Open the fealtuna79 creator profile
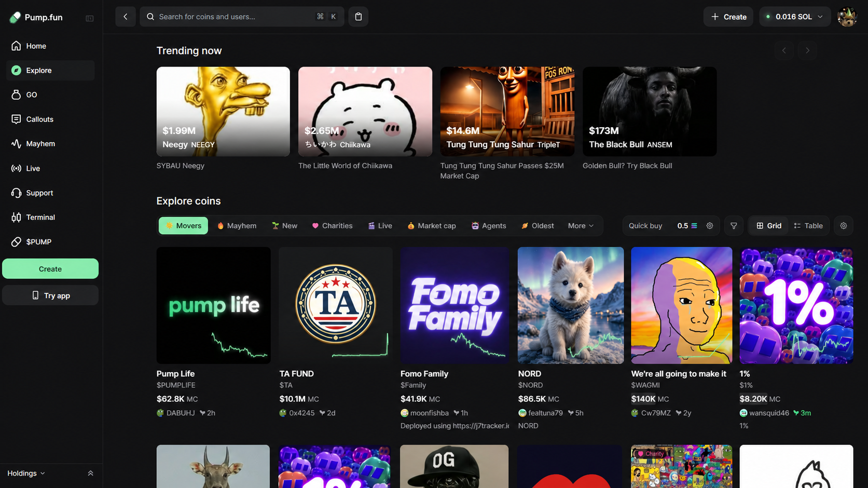The width and height of the screenshot is (868, 488). (x=541, y=413)
